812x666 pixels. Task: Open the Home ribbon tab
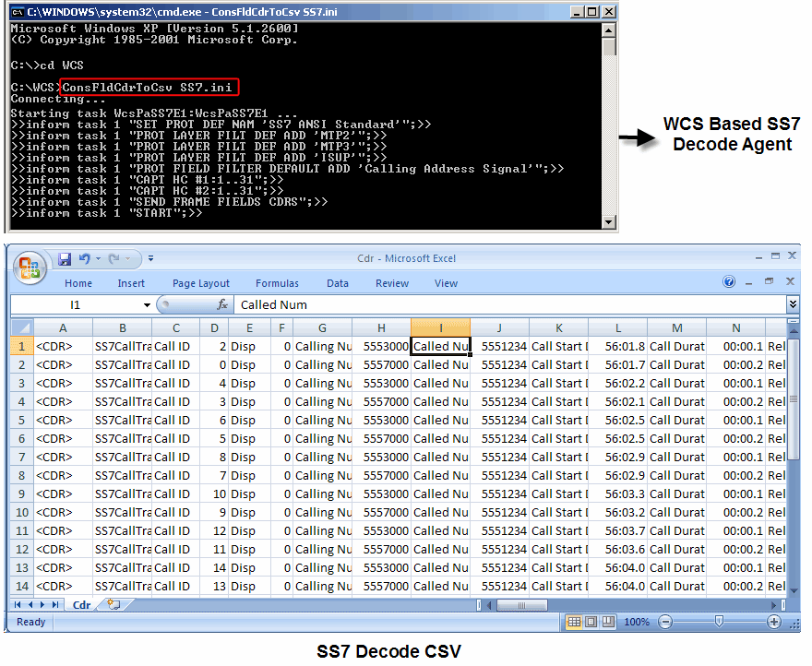coord(78,283)
